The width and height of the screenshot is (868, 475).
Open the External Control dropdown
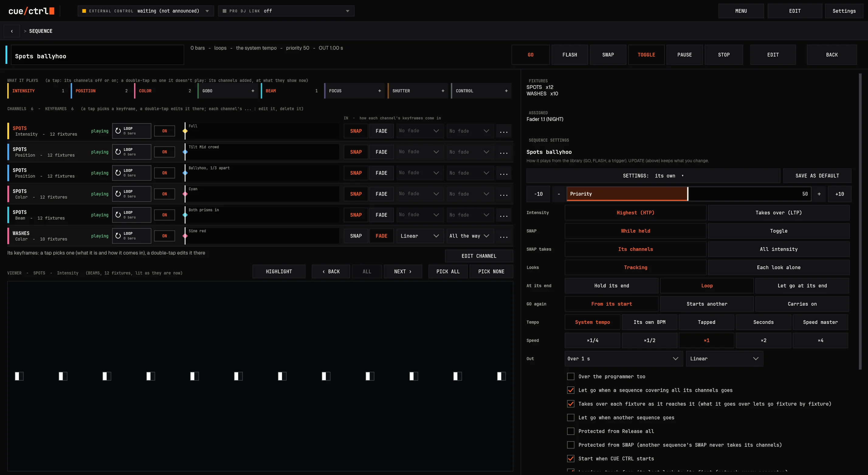[146, 11]
